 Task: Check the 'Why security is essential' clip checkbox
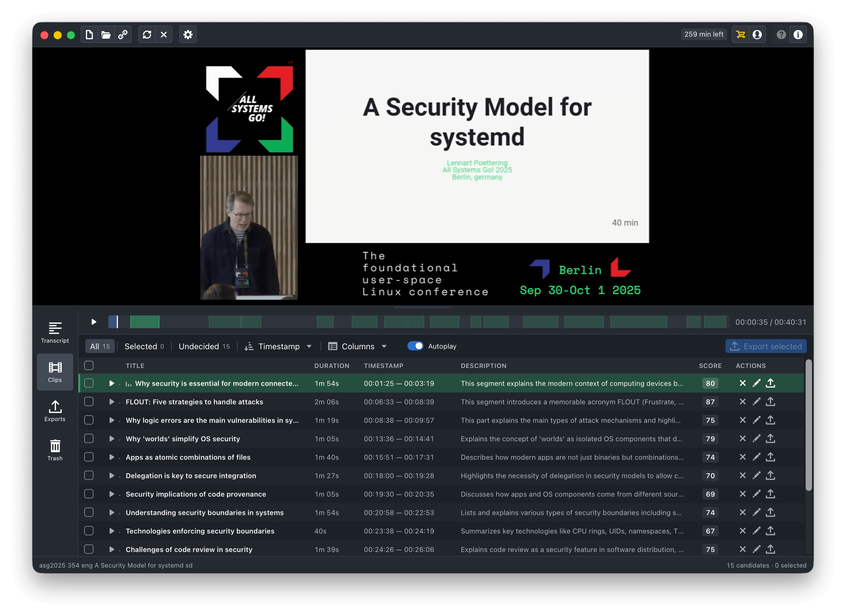click(x=89, y=383)
